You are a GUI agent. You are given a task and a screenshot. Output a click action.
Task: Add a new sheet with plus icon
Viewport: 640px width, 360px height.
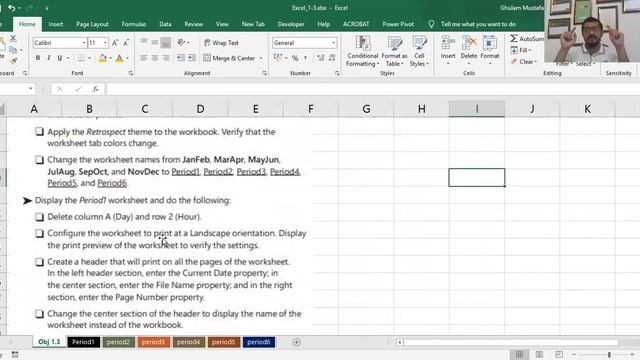point(297,342)
